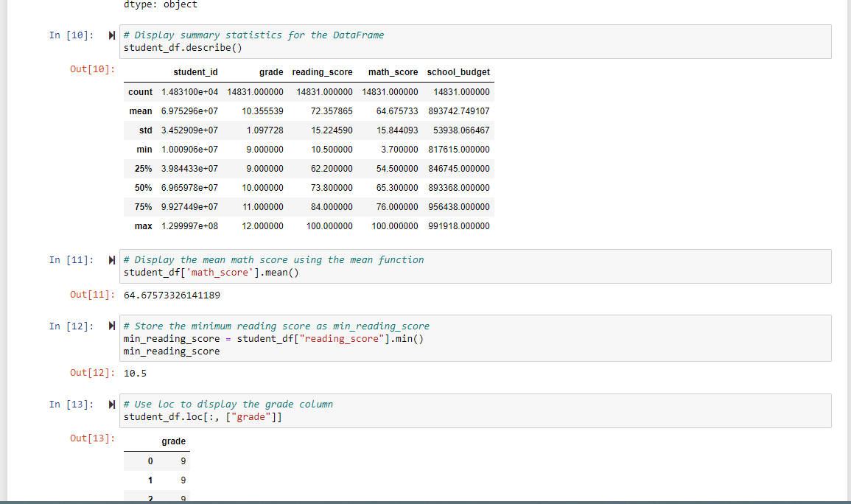Screen dimensions: 851x504
Task: Click the dtype: object output text
Action: [x=161, y=4]
